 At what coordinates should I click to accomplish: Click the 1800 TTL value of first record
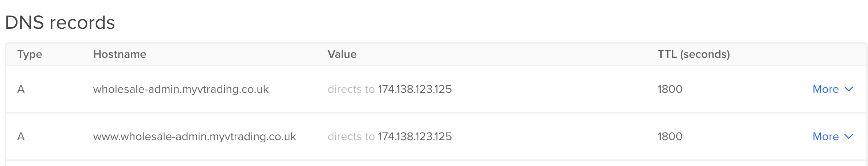pyautogui.click(x=670, y=89)
